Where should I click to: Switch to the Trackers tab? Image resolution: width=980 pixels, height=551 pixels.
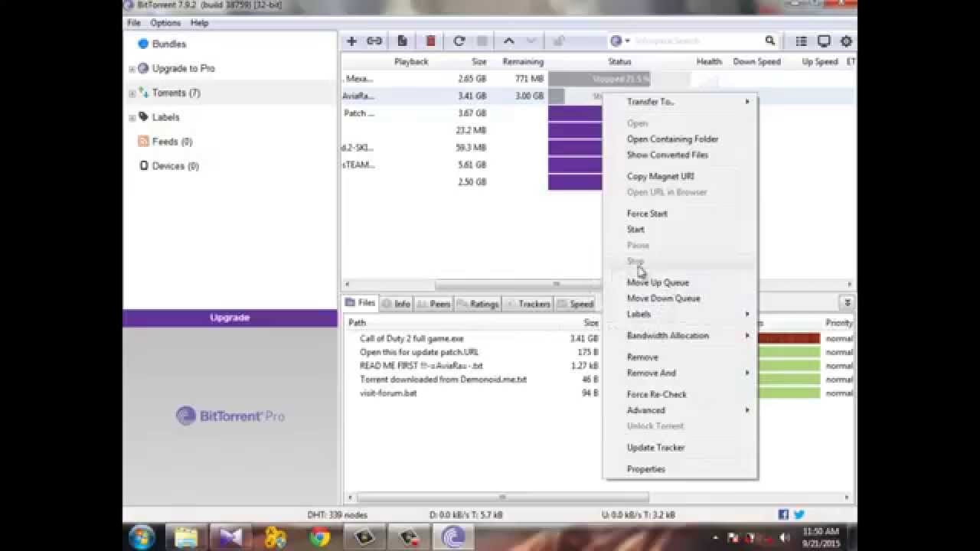click(x=527, y=304)
